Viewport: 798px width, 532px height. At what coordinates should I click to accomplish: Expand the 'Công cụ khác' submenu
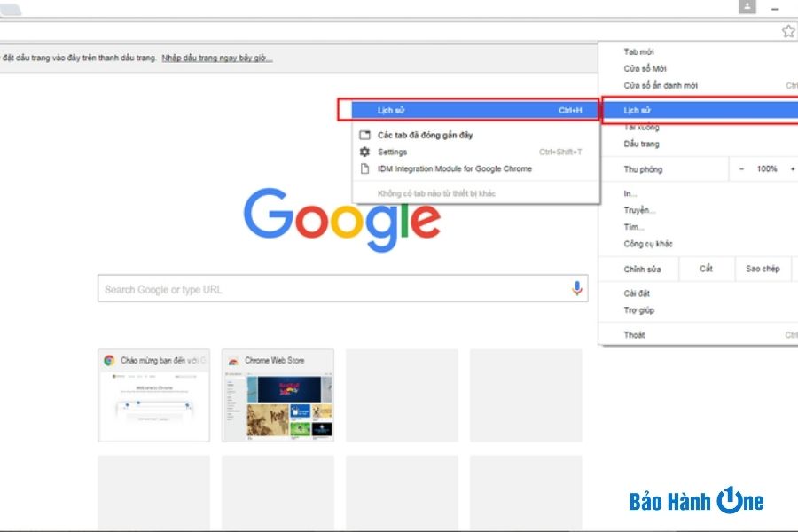pyautogui.click(x=647, y=243)
